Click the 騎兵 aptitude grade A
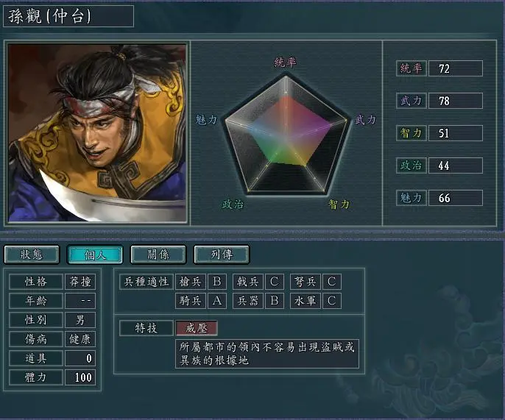 (217, 301)
